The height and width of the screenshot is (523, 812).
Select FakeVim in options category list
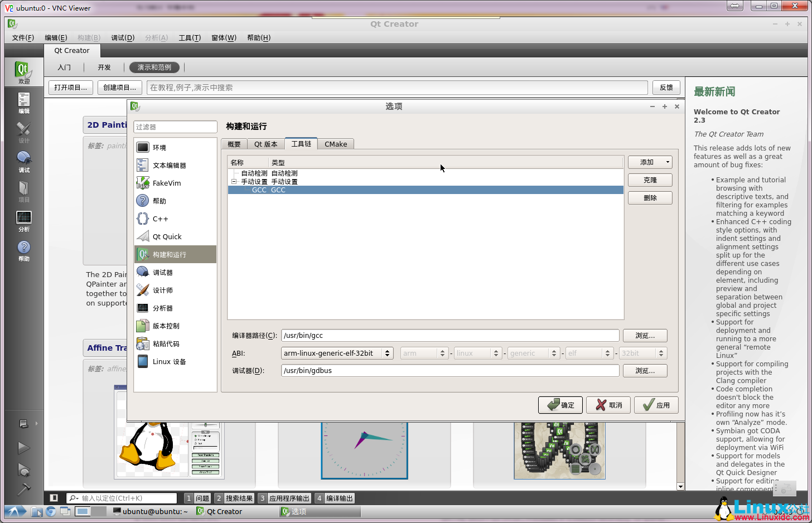pyautogui.click(x=166, y=183)
